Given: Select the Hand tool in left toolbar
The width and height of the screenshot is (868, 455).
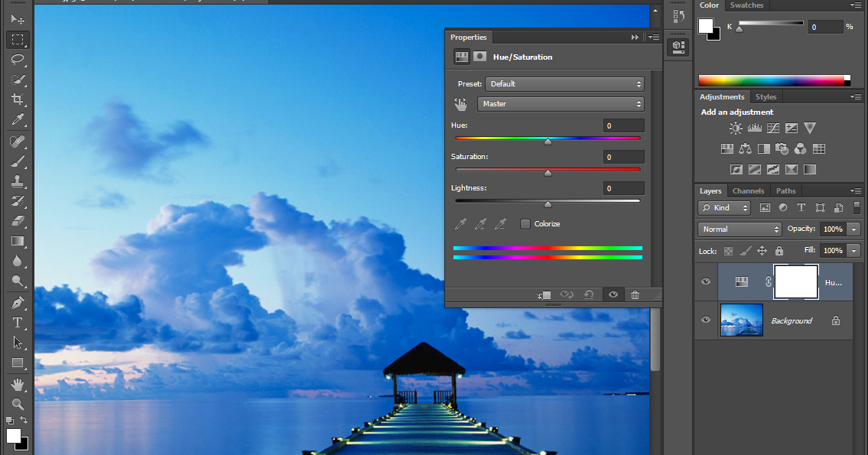Looking at the screenshot, I should point(18,384).
